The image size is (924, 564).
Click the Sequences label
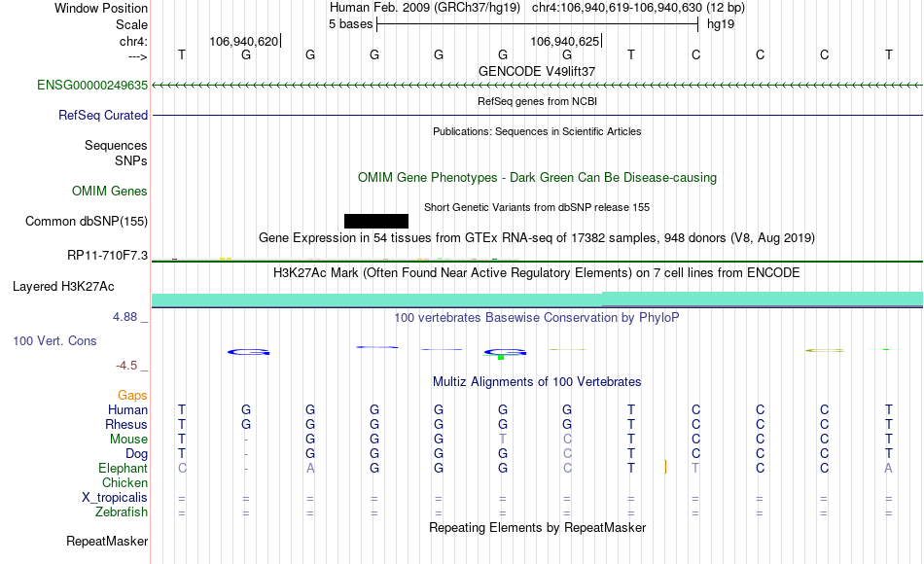116,145
